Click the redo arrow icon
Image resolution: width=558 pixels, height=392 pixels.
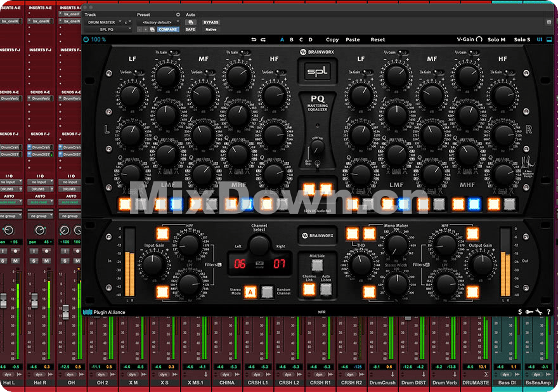coord(263,39)
